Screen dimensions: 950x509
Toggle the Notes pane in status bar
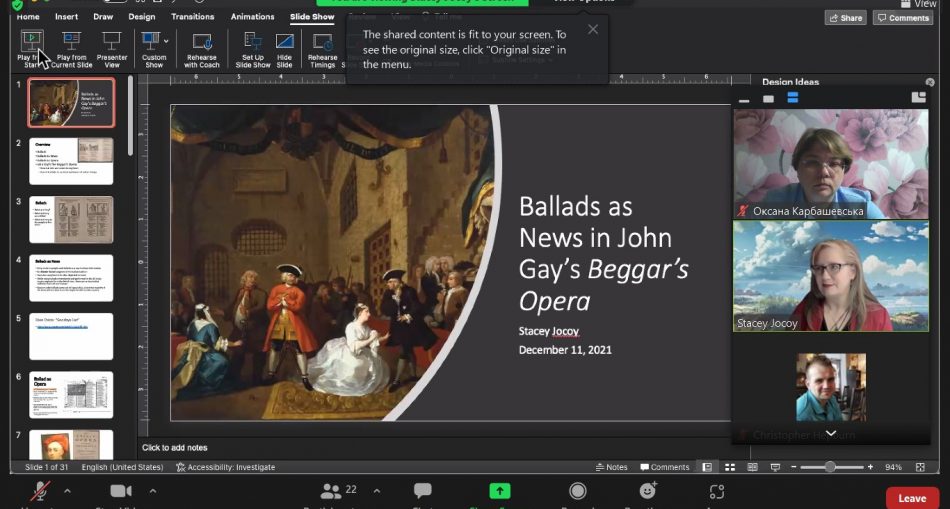coord(611,467)
